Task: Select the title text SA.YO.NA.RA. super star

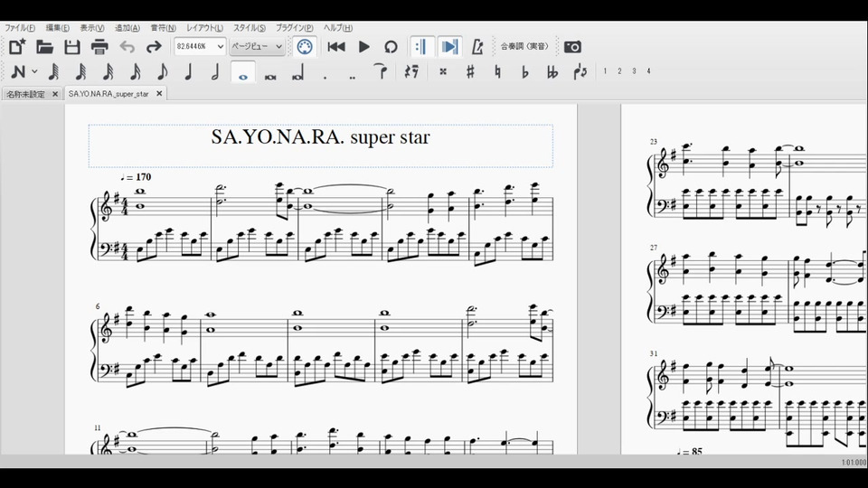Action: click(x=320, y=137)
